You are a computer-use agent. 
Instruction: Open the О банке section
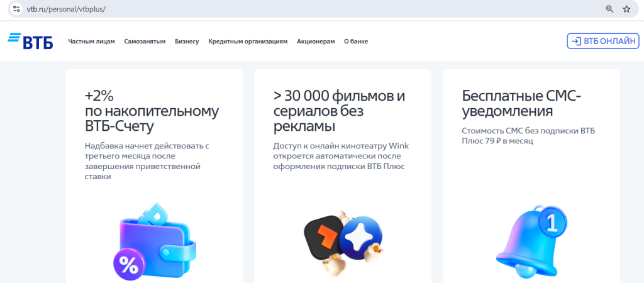356,42
